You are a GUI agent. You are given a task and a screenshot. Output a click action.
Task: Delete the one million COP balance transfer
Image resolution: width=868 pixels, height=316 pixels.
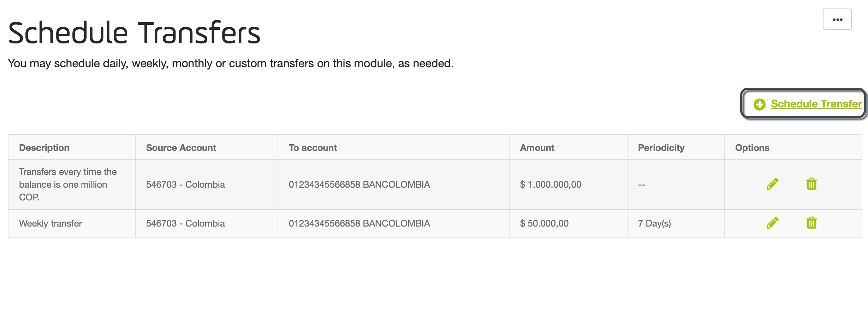tap(811, 184)
